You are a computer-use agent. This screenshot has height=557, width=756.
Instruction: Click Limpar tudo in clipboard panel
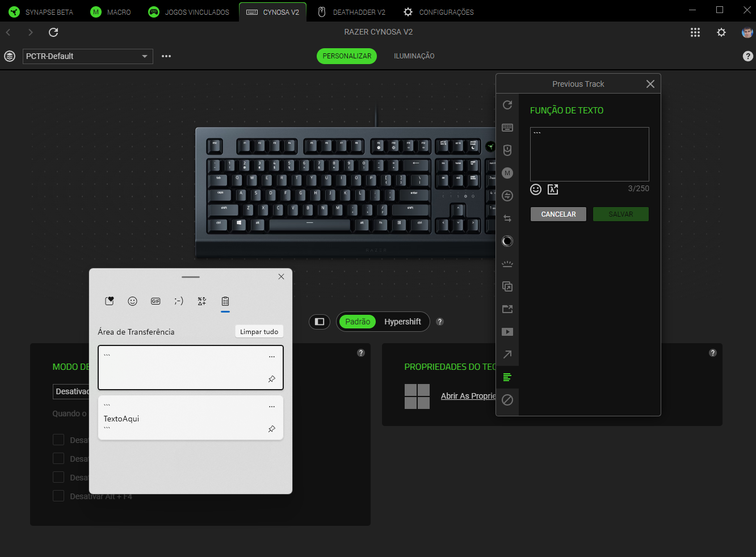[259, 332]
